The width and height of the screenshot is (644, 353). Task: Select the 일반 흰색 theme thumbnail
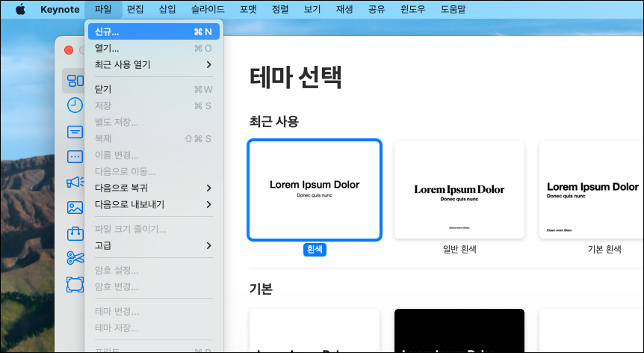click(x=459, y=190)
